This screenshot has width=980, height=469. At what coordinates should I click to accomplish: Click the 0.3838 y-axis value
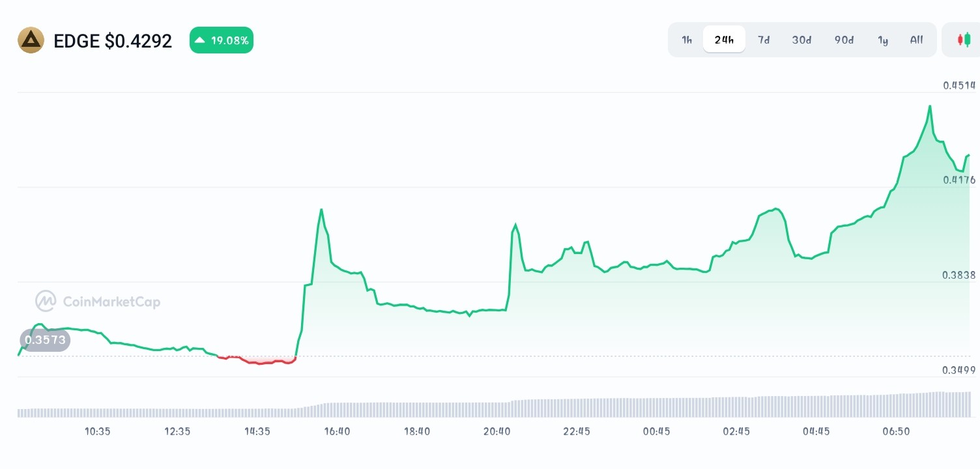coord(959,275)
